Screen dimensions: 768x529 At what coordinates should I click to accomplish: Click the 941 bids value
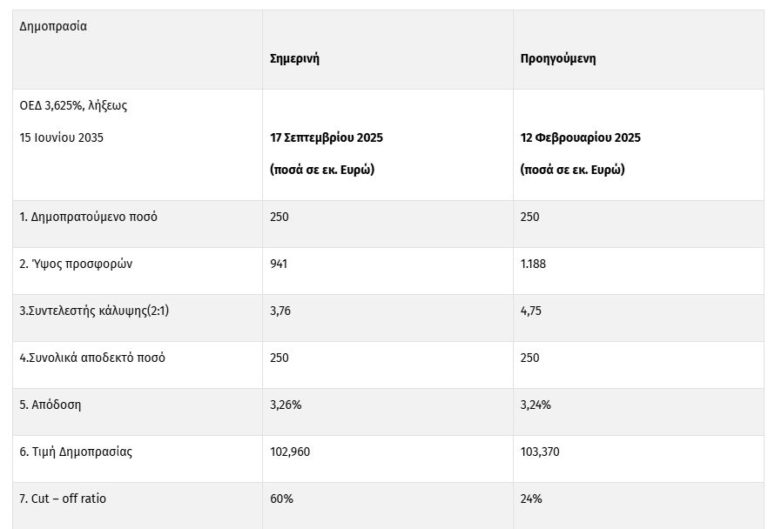pyautogui.click(x=281, y=264)
